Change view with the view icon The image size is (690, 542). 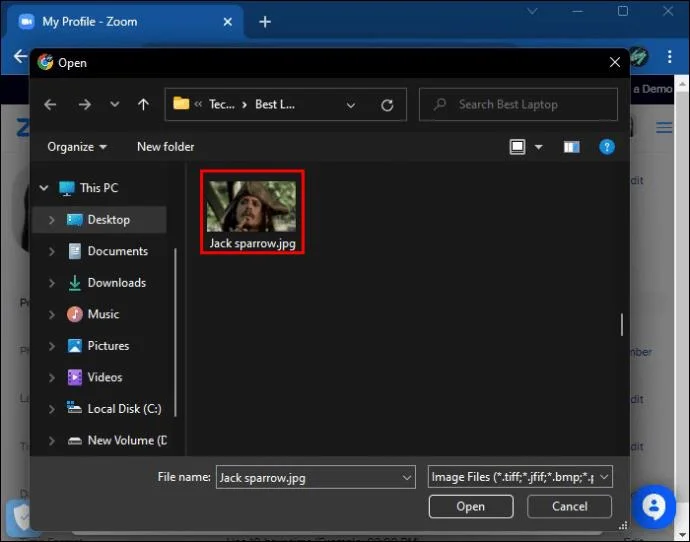[x=518, y=146]
